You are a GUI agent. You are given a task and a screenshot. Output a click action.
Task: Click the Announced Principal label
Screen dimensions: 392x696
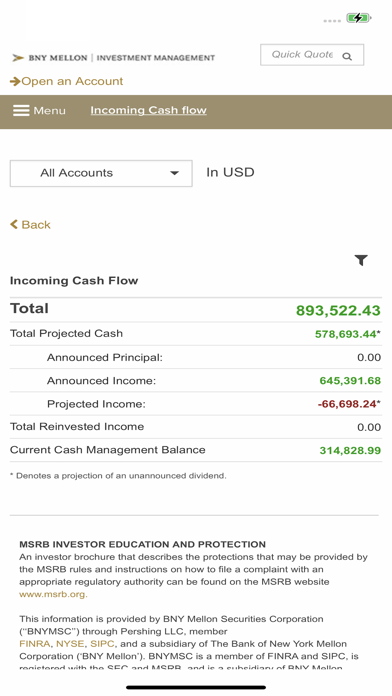point(105,357)
